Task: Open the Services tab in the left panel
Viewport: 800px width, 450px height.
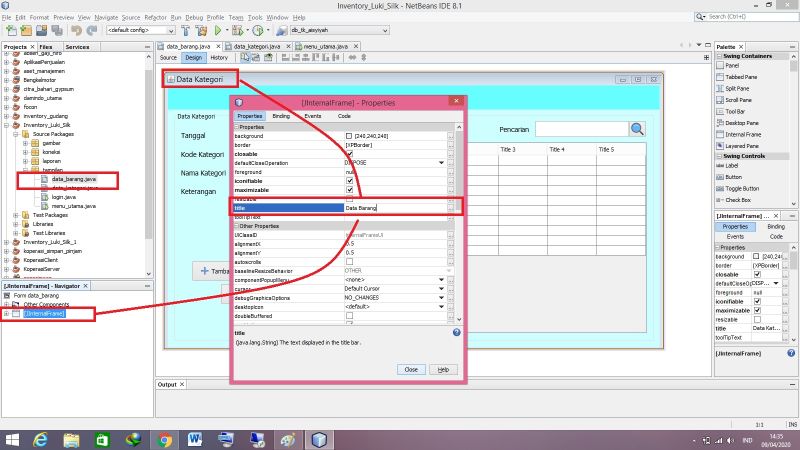Action: click(78, 47)
